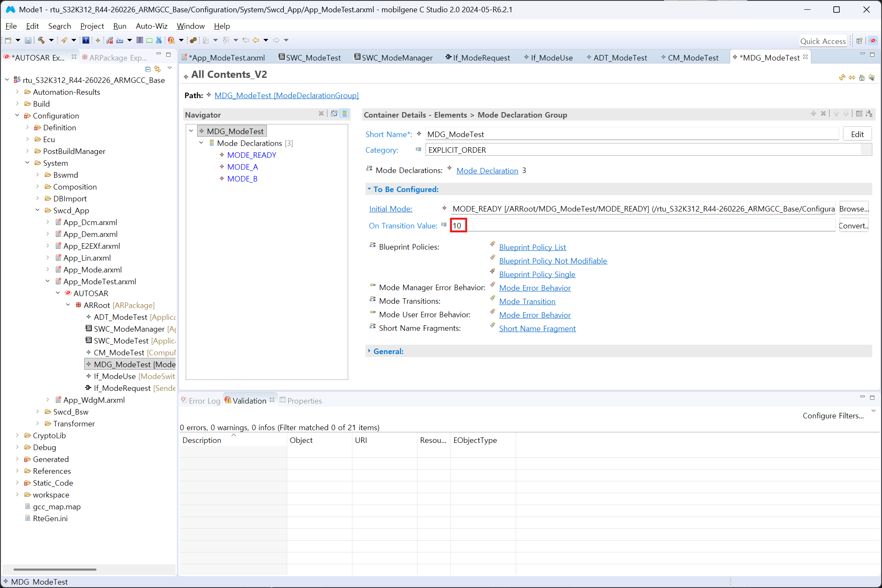Click the double-headed arrow icon in All Contents
This screenshot has height=588, width=882.
[x=852, y=77]
